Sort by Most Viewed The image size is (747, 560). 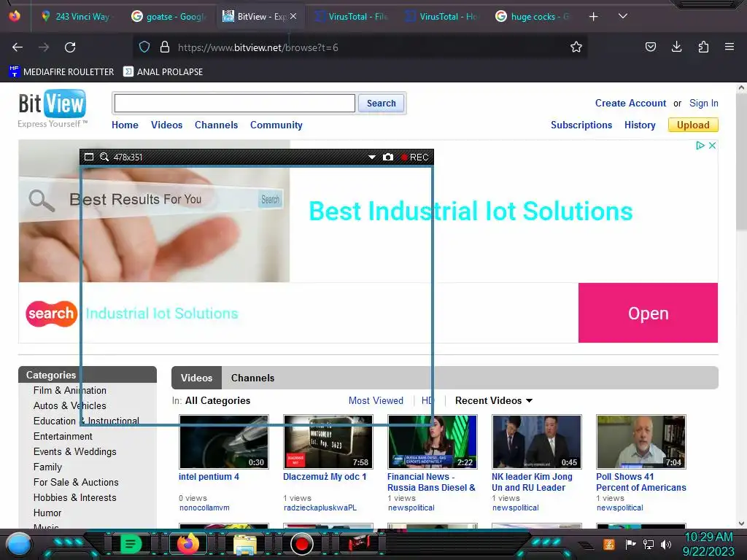click(376, 400)
